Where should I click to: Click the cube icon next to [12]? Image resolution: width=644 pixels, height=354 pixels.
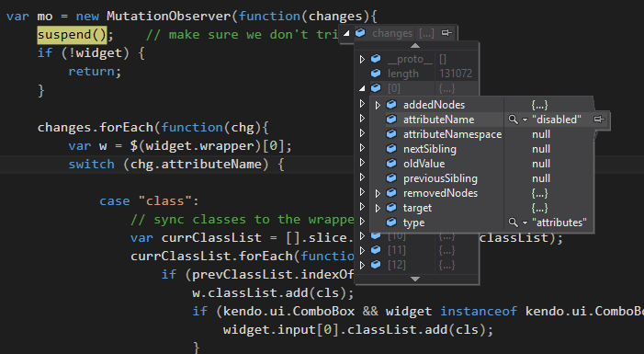(376, 265)
